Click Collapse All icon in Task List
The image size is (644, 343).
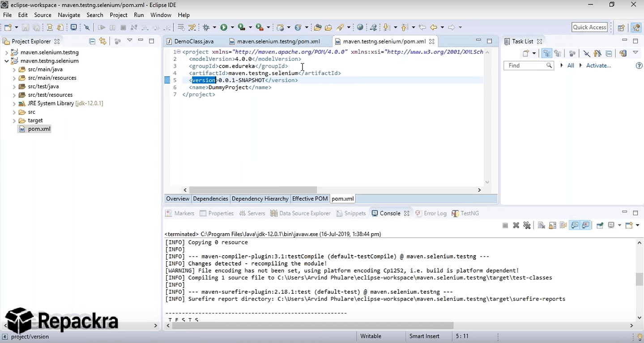[609, 53]
